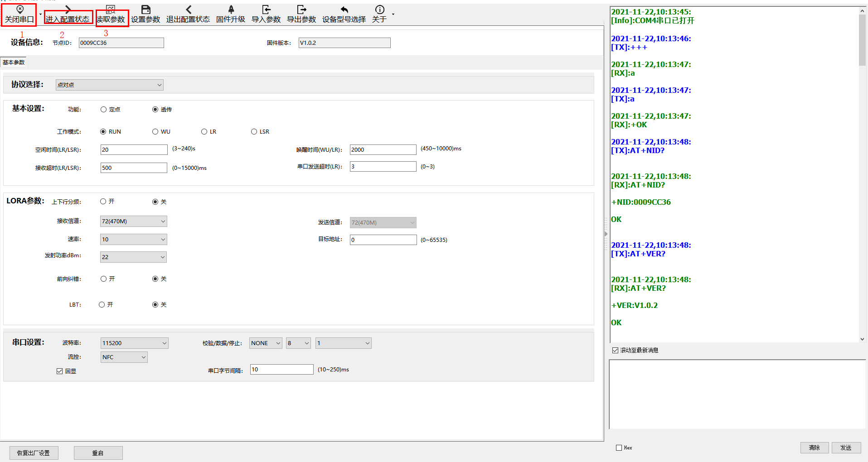Switch to the 基本参数 tab
The image size is (868, 462).
tap(14, 63)
